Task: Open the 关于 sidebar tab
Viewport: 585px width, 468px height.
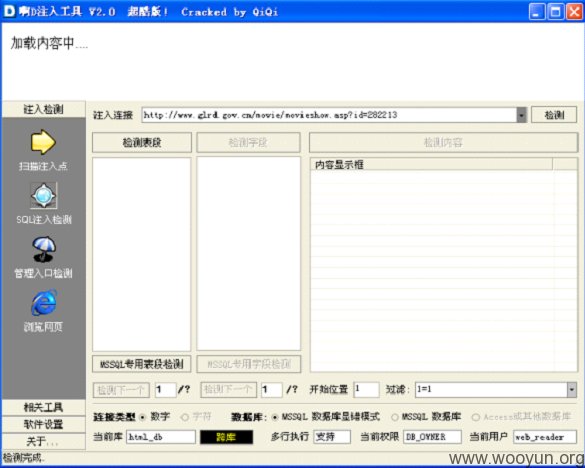Action: [44, 442]
